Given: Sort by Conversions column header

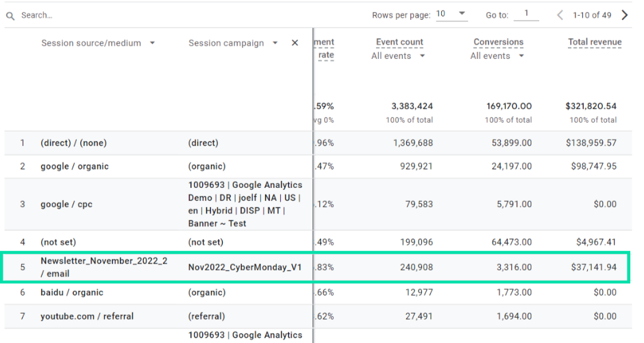Looking at the screenshot, I should click(498, 43).
